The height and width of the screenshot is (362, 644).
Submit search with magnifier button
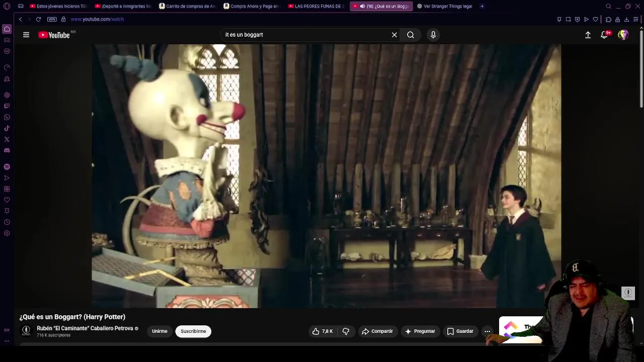click(x=411, y=35)
